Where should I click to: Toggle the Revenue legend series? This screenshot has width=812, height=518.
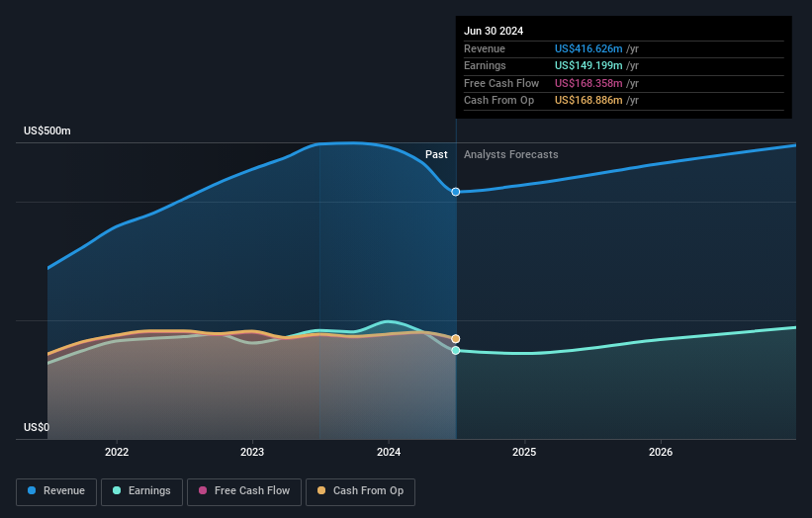pos(56,491)
